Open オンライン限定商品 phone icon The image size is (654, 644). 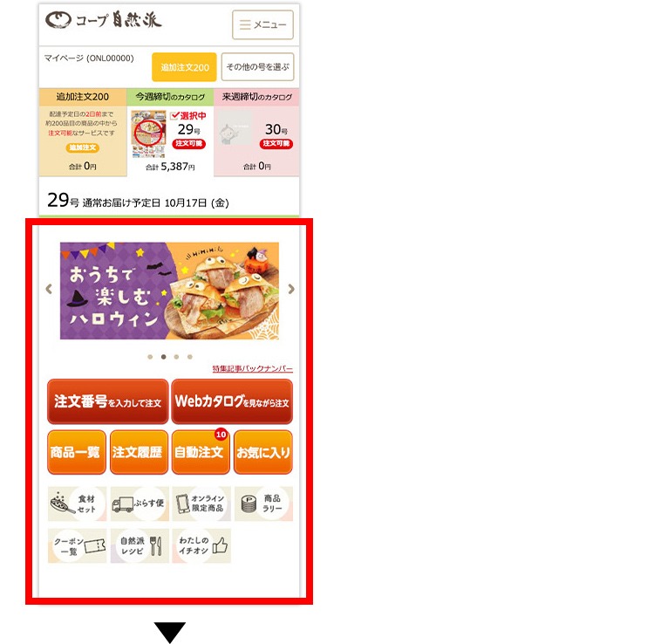point(201,504)
